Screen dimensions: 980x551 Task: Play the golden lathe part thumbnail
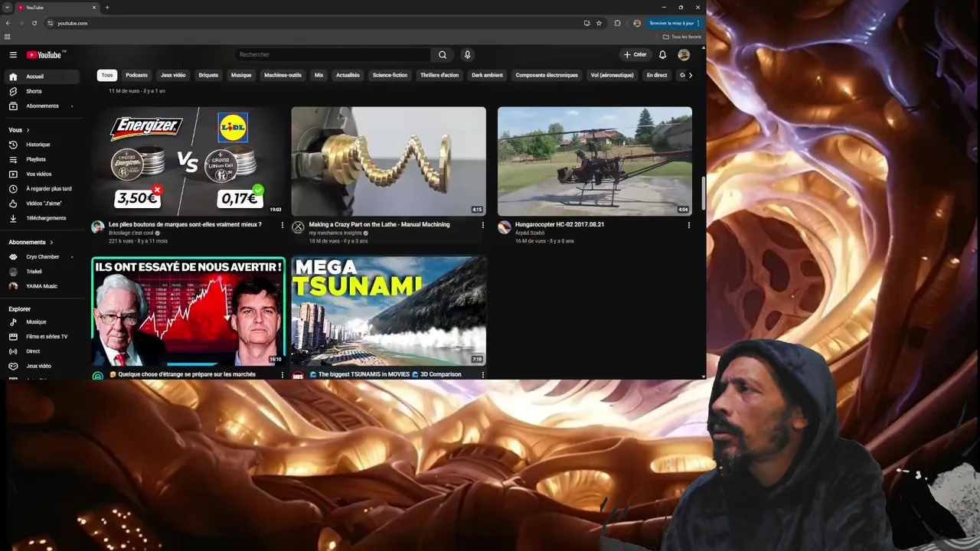388,161
